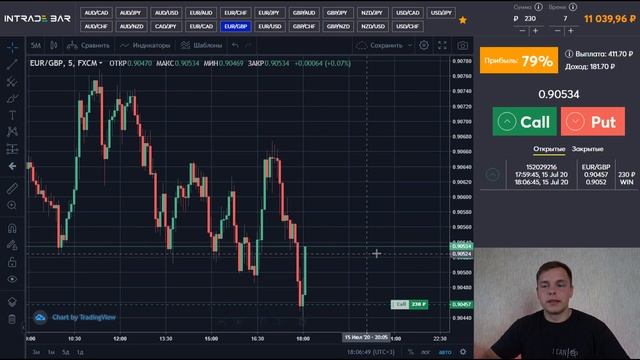Screen dimensions: 640x360
Task: Decrease the trade amount with minus
Action: (522, 31)
